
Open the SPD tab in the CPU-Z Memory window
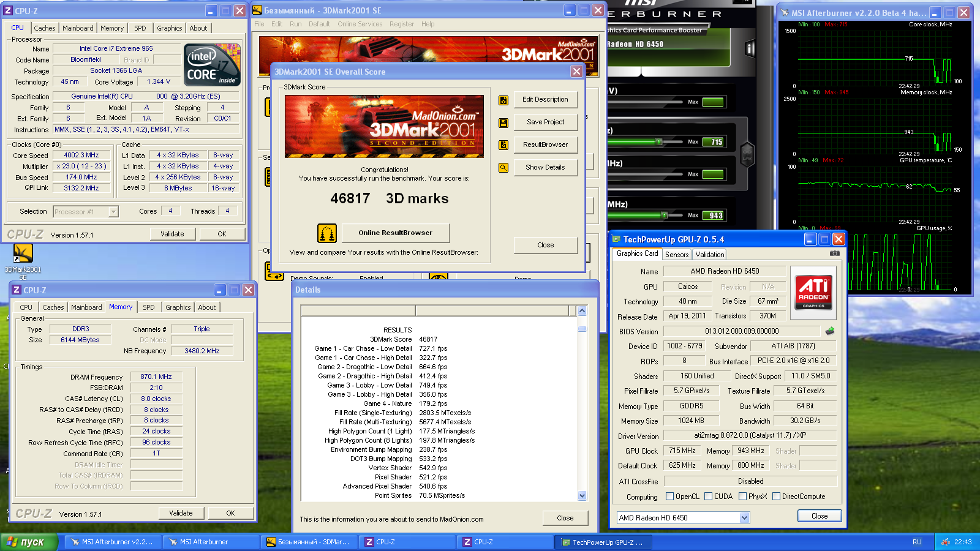tap(149, 307)
